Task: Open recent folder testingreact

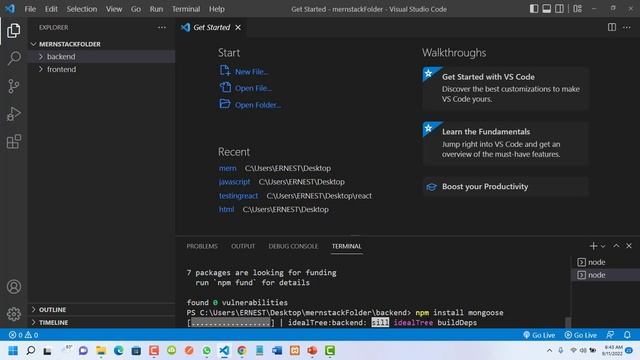Action: [x=238, y=196]
